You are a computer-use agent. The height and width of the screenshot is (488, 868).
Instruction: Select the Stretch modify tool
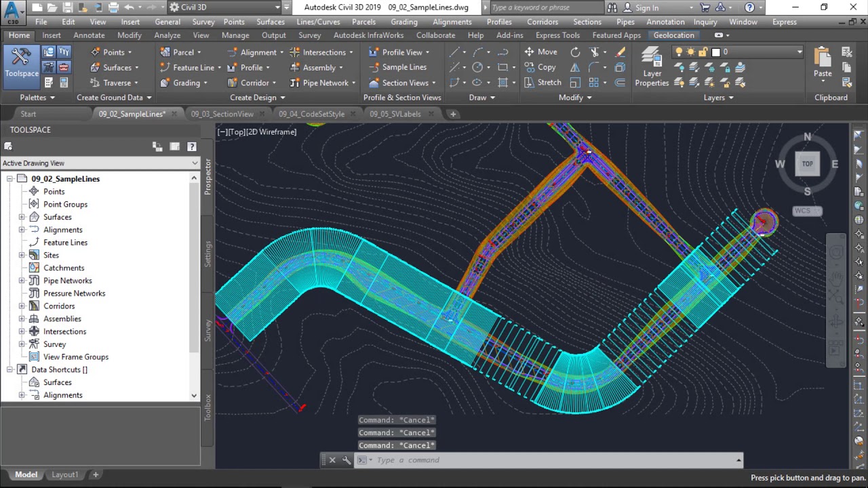pyautogui.click(x=542, y=83)
